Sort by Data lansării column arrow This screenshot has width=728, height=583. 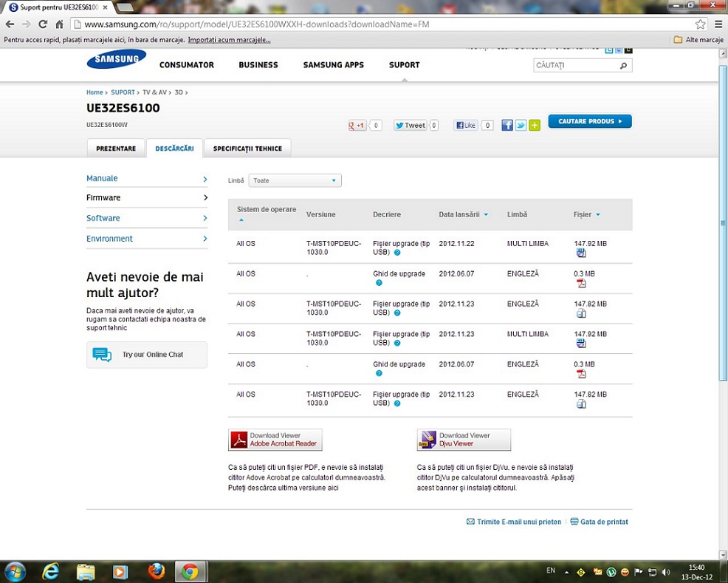(486, 215)
